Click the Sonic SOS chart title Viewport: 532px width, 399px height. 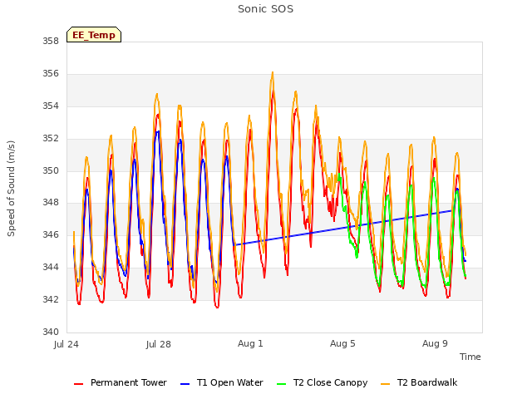click(x=265, y=9)
